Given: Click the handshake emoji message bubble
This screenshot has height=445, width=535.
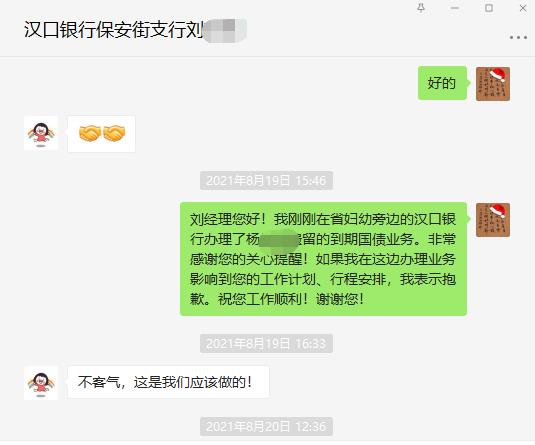Looking at the screenshot, I should (x=101, y=134).
